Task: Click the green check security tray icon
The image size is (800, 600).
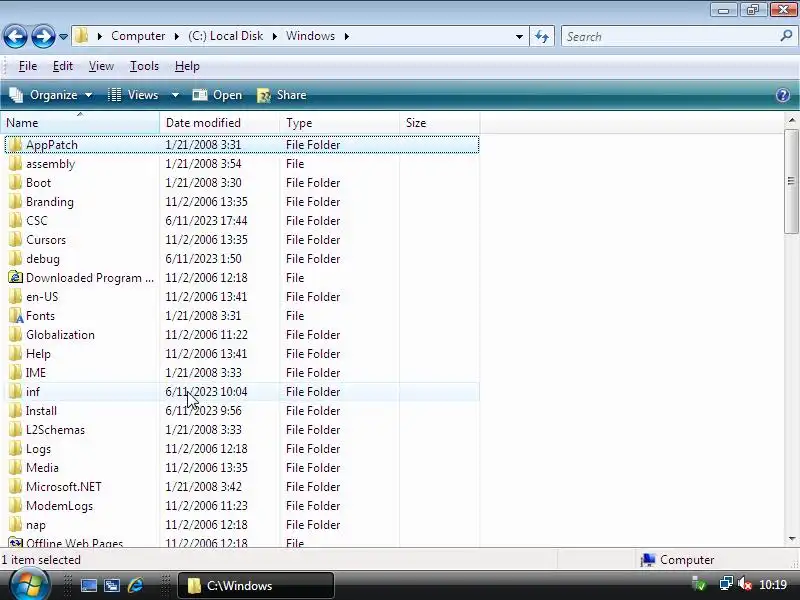Action: [698, 584]
